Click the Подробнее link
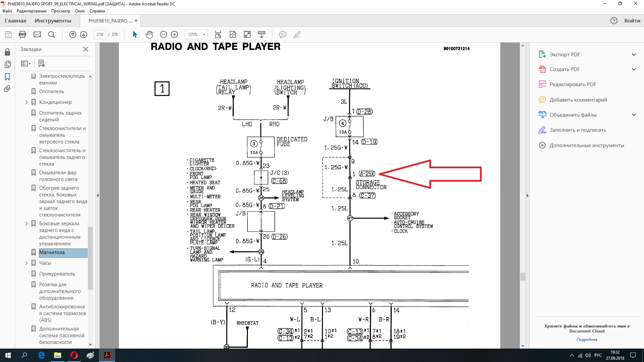The image size is (644, 362). coord(587,340)
